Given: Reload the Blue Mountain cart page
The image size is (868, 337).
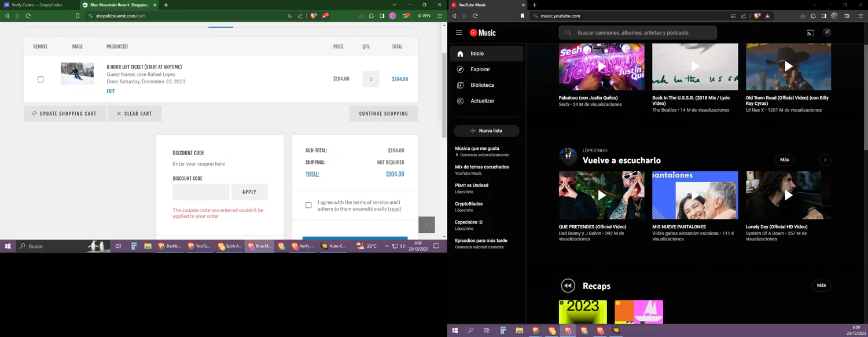Looking at the screenshot, I should [28, 16].
